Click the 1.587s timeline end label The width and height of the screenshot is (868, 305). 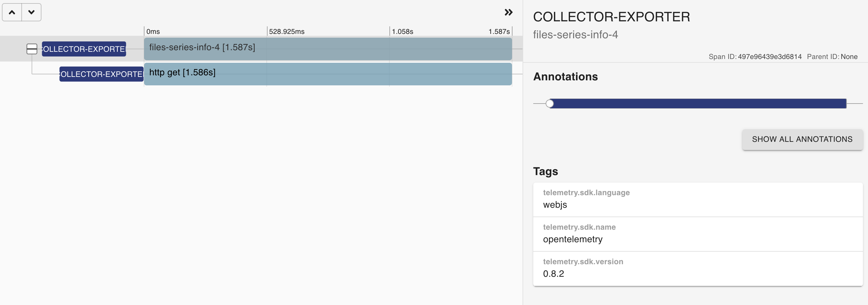pos(499,32)
